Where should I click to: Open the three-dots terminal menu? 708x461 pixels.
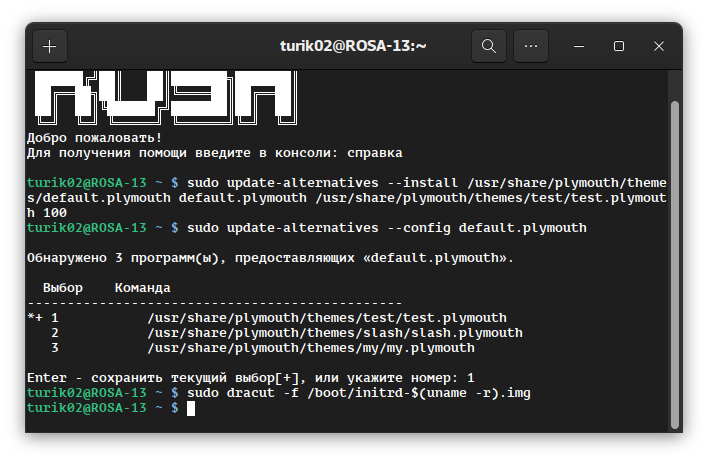tap(531, 46)
